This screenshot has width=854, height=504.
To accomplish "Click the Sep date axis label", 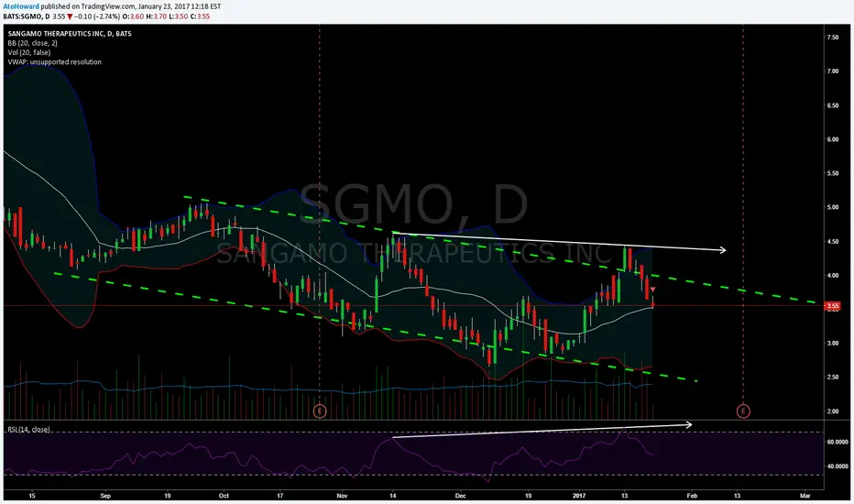I will coord(105,496).
